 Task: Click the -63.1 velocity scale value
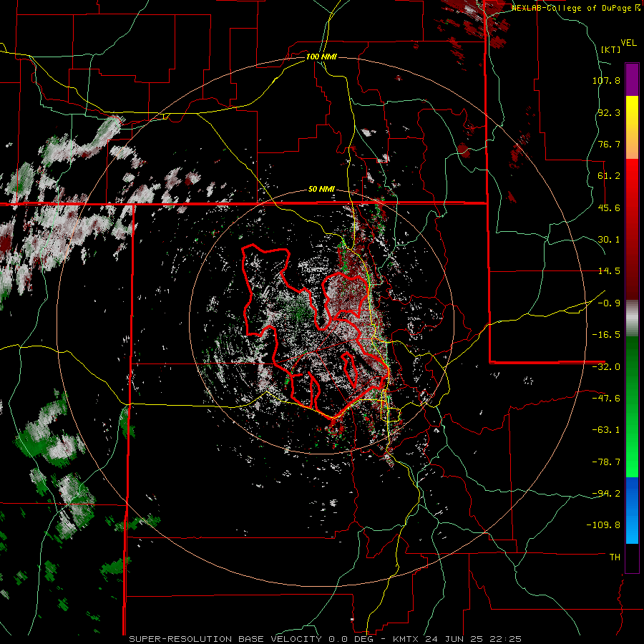606,430
